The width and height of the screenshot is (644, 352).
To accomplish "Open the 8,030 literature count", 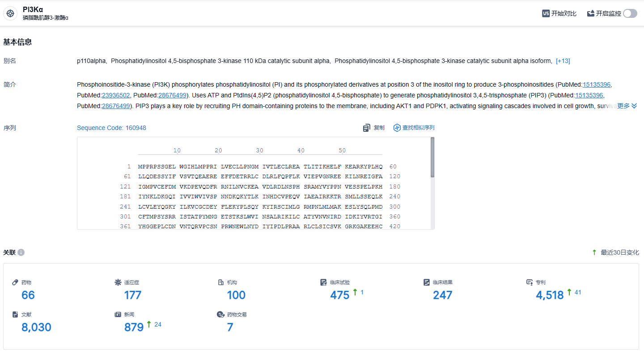I will (x=36, y=327).
